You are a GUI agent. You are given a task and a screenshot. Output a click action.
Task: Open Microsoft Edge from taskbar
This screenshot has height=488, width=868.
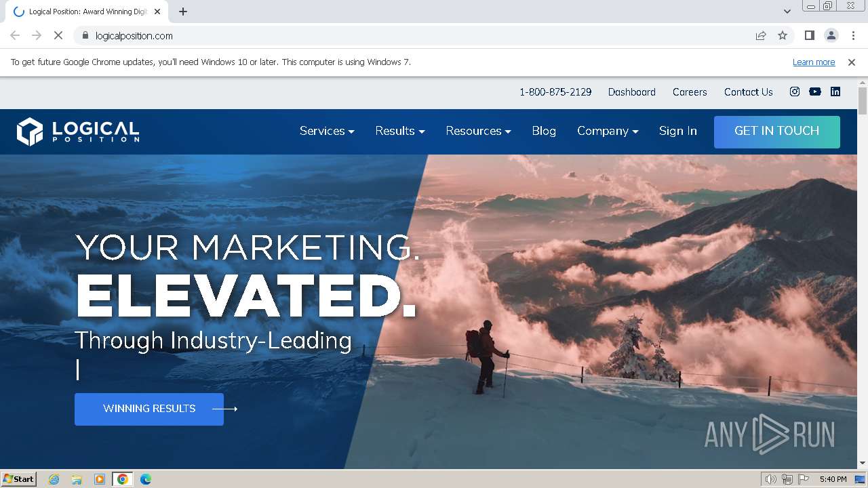click(145, 479)
